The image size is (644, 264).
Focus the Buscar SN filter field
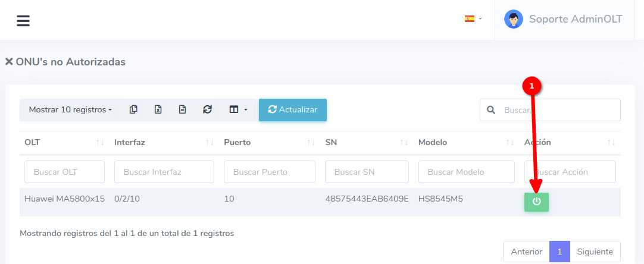click(x=367, y=172)
